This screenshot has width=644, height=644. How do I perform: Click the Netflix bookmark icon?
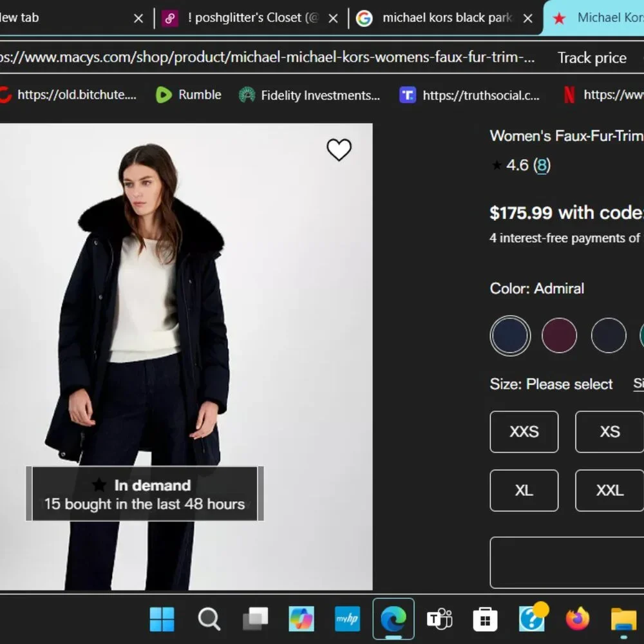click(569, 95)
